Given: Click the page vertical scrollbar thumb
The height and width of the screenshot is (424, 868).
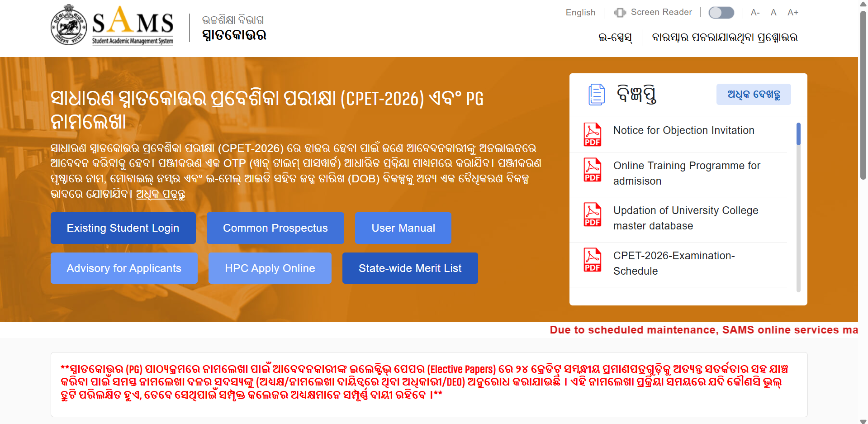Looking at the screenshot, I should click(863, 95).
